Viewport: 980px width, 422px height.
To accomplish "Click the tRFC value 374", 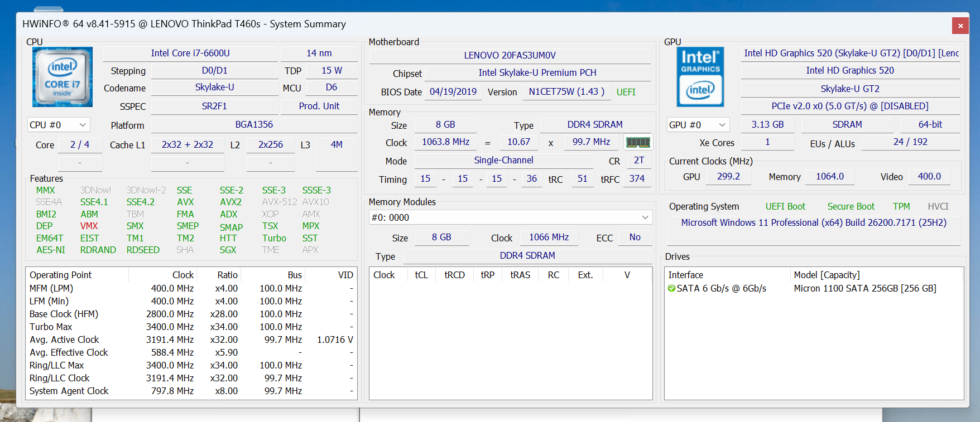I will tap(637, 179).
